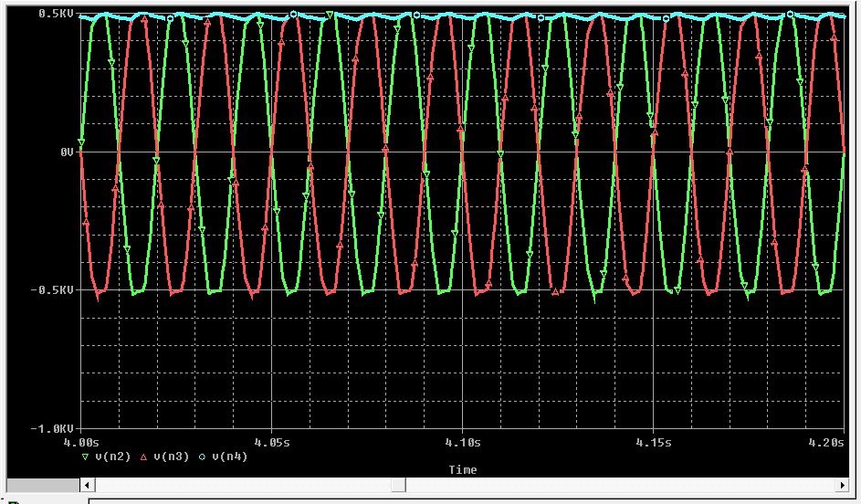Click the red triangle legend symbol for v(n3)
Image resolution: width=861 pixels, height=504 pixels.
[143, 457]
